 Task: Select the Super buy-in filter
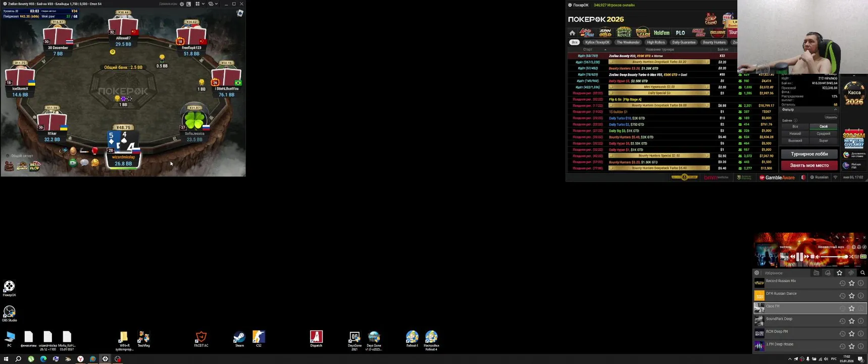(x=824, y=141)
